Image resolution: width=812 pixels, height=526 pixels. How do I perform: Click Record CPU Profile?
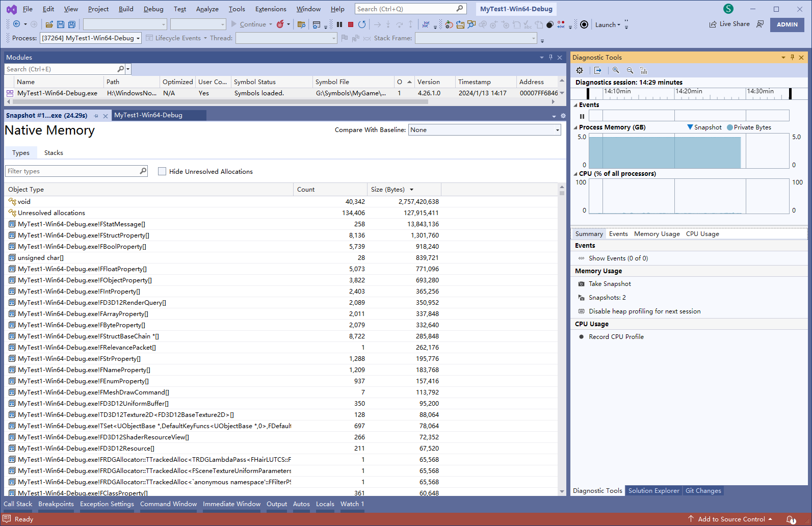616,337
